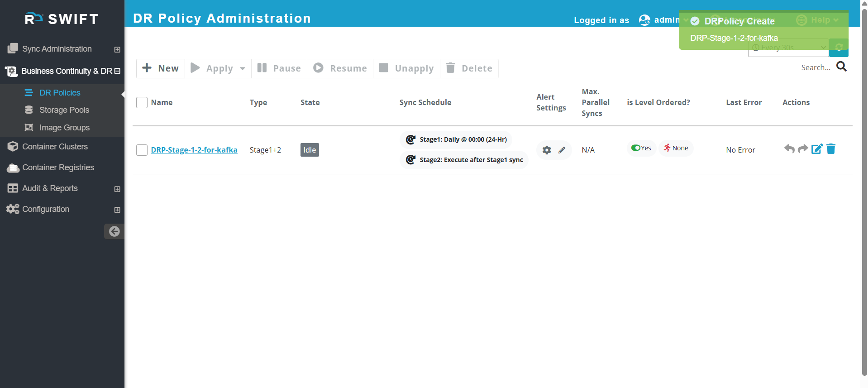Click the Idle state badge
The image size is (868, 388).
[310, 150]
